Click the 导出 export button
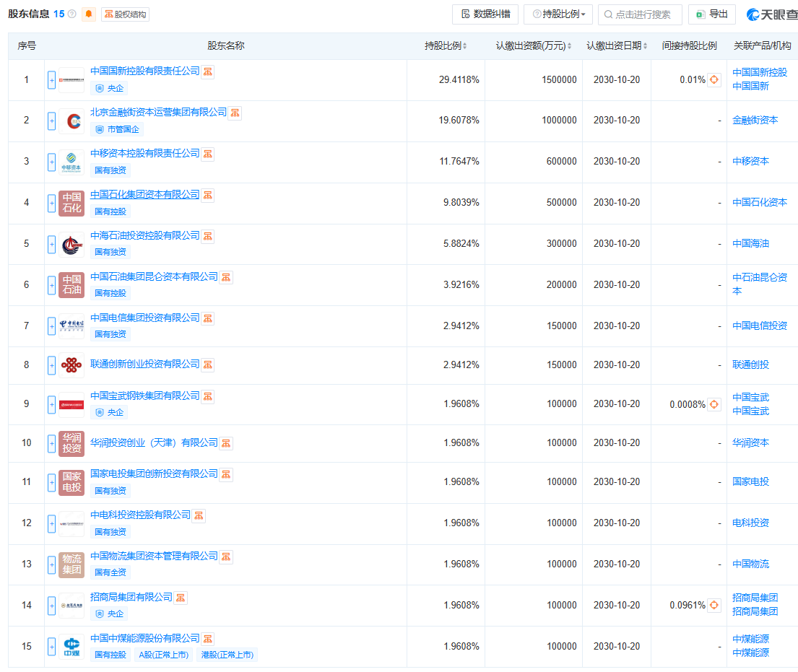 711,14
